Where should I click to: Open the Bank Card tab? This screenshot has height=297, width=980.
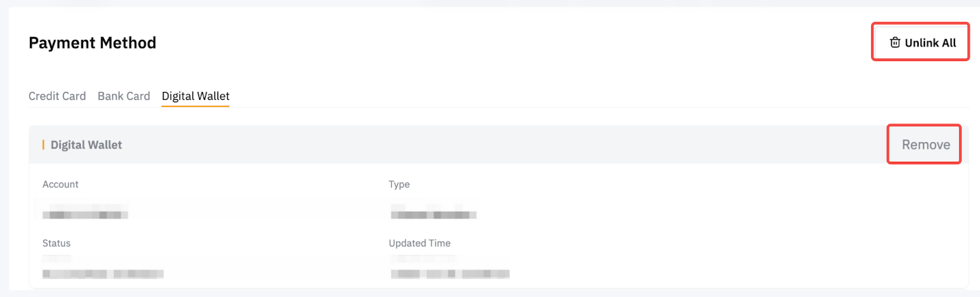pos(124,96)
